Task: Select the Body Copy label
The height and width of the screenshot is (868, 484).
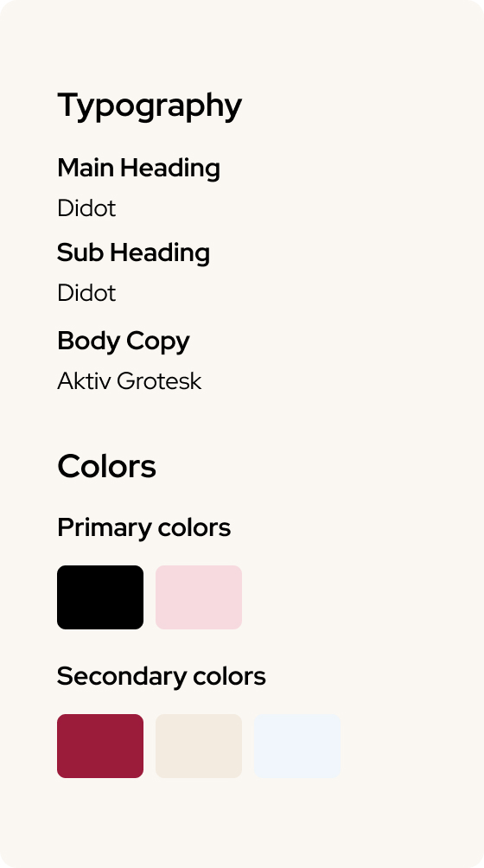Action: pyautogui.click(x=124, y=341)
